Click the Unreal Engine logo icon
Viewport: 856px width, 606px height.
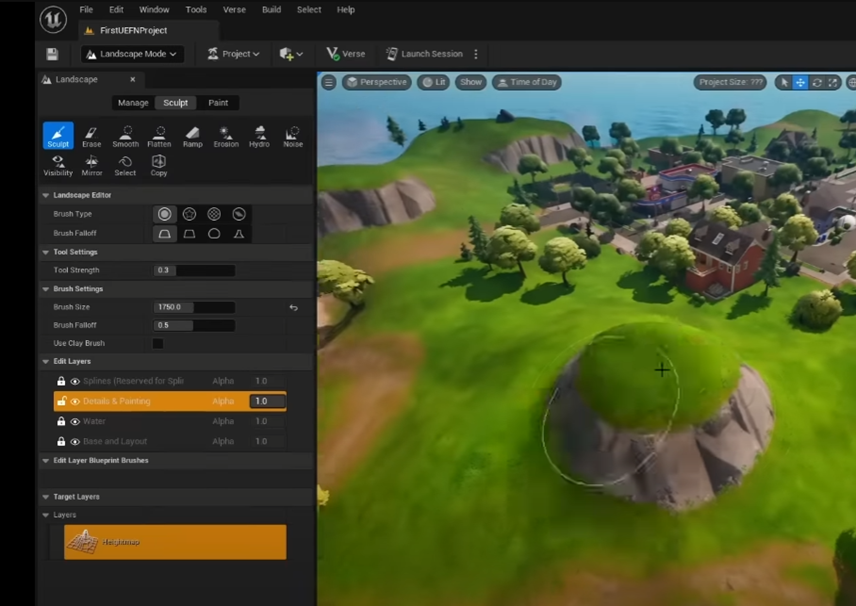54,20
